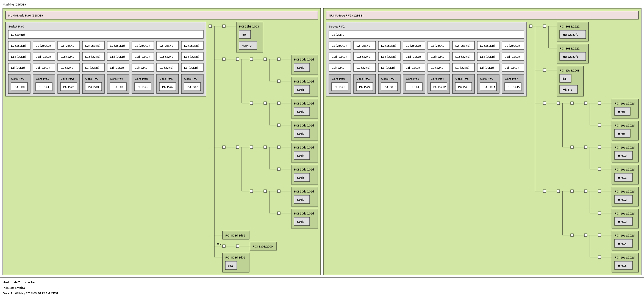Click the PU P#0 box
This screenshot has height=297, width=644.
click(19, 87)
